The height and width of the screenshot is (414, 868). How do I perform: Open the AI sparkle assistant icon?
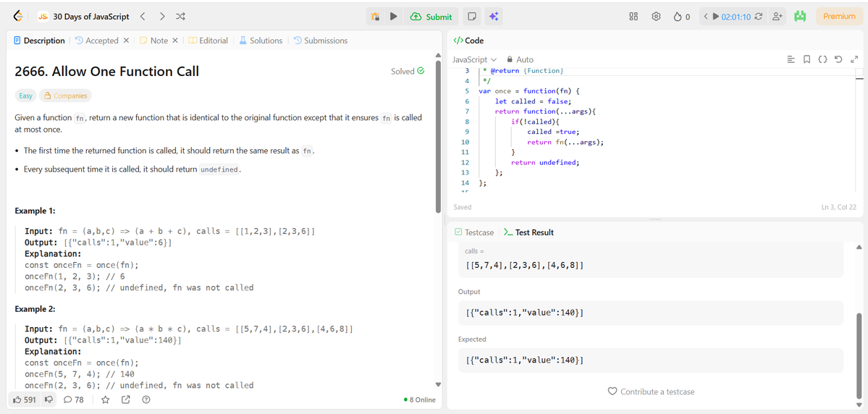(x=494, y=17)
